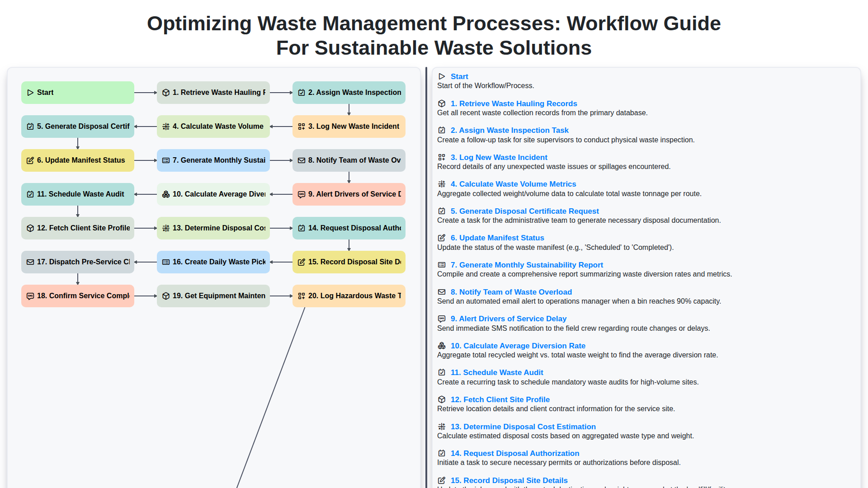Click the box icon on "Get Equipment Maintenance" node
The height and width of the screenshot is (488, 868).
click(165, 296)
